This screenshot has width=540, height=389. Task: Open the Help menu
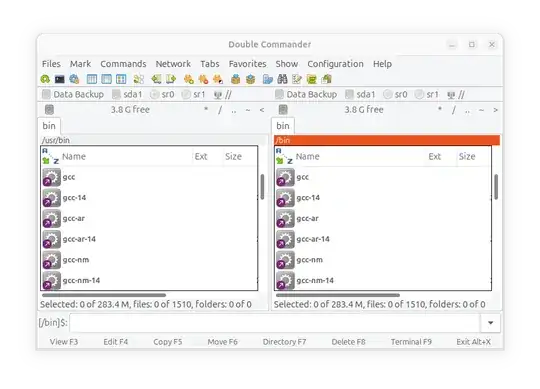pyautogui.click(x=382, y=64)
